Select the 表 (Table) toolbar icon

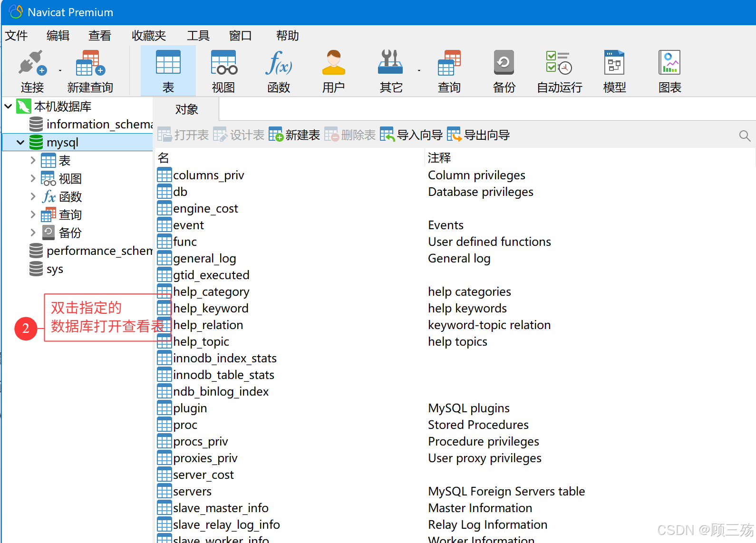(168, 63)
